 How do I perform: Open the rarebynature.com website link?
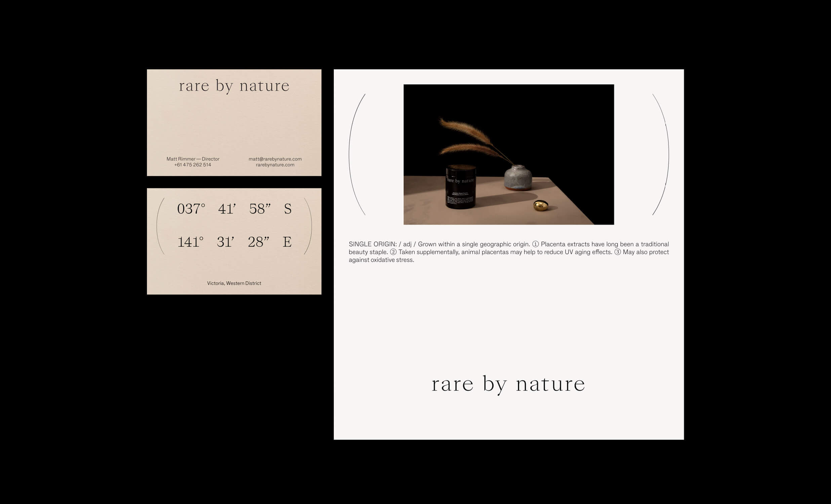275,165
